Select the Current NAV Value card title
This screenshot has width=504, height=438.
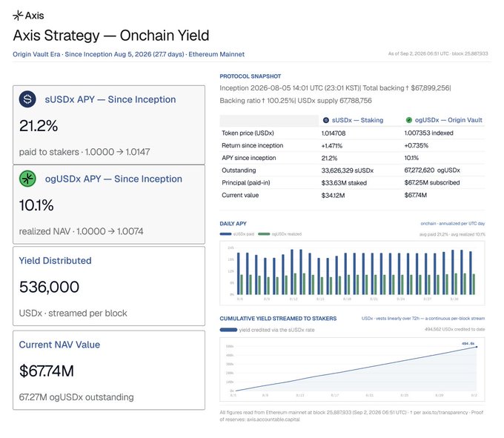(59, 345)
